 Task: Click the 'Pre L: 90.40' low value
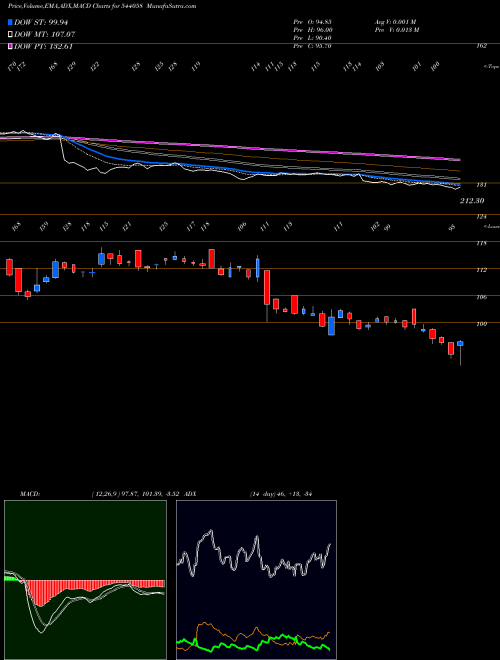coord(313,38)
